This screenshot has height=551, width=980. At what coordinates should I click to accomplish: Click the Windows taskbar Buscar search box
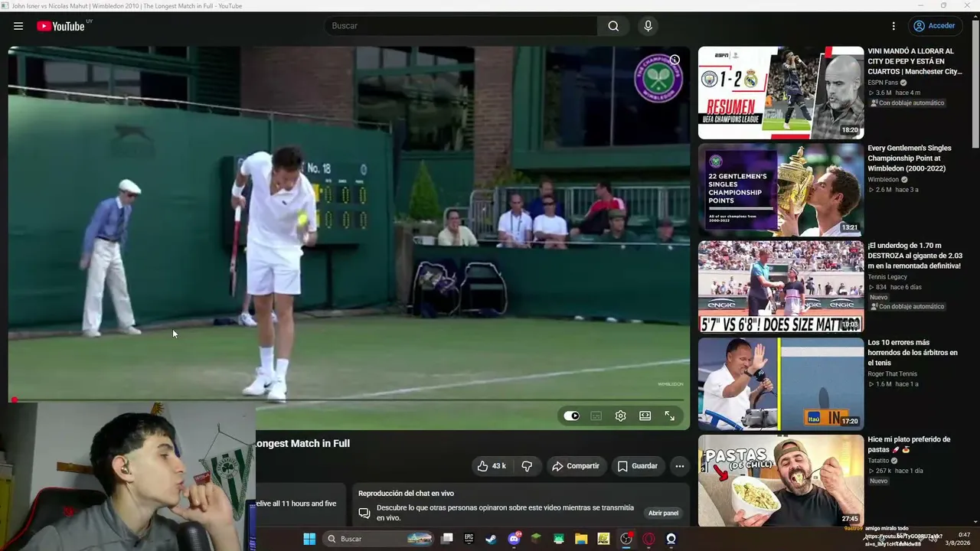tap(380, 539)
